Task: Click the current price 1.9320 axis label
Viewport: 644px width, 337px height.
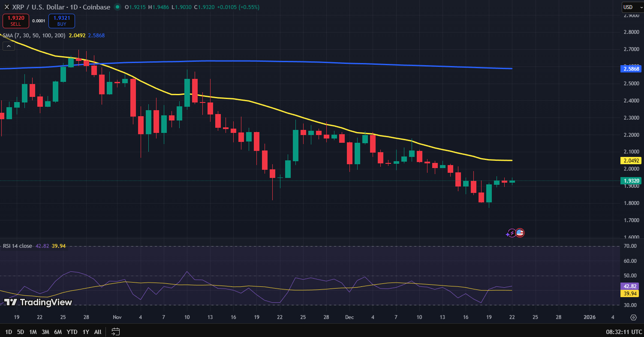Action: coord(631,181)
